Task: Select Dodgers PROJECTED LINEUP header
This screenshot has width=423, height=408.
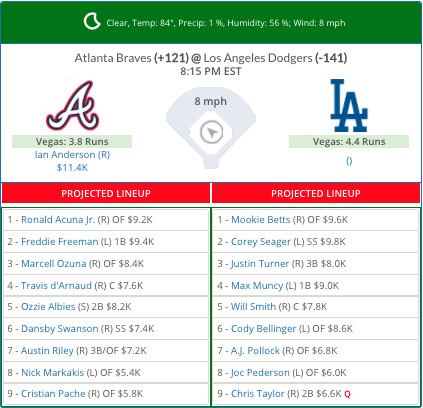Action: click(316, 193)
